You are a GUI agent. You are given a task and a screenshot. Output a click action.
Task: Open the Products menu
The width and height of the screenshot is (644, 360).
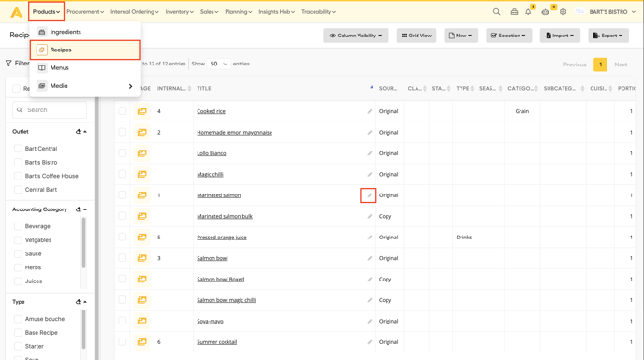(x=47, y=12)
